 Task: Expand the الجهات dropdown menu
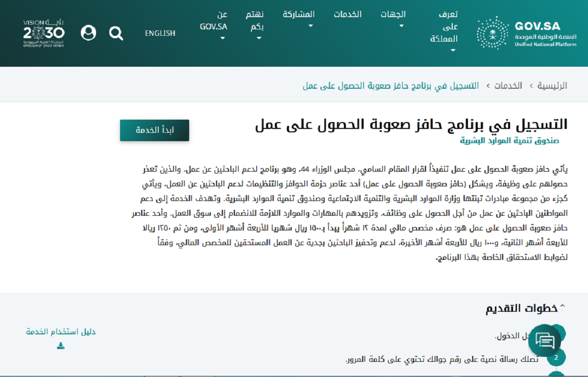tap(393, 20)
